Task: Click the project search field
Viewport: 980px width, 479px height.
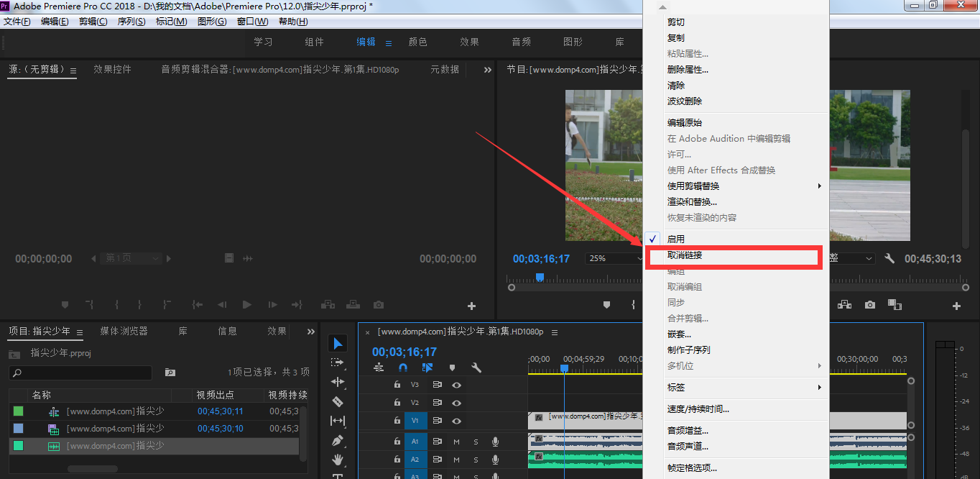Action: tap(80, 373)
